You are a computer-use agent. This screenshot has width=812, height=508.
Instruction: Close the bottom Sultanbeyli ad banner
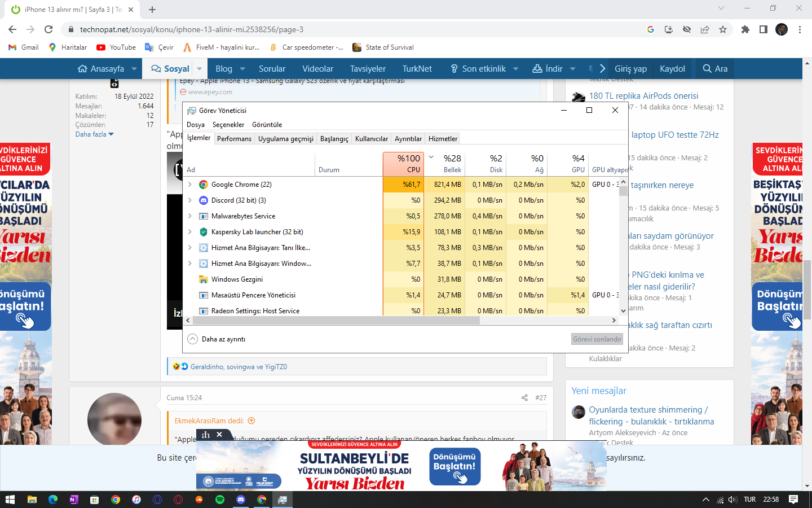pos(219,435)
